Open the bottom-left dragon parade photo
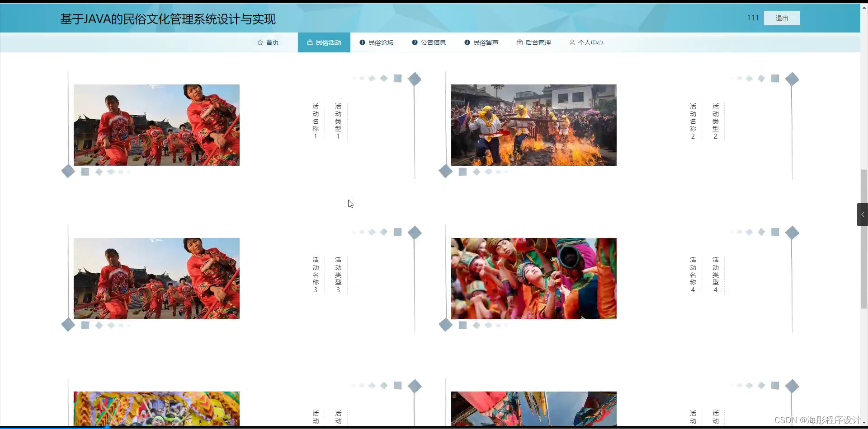Image resolution: width=868 pixels, height=429 pixels. click(156, 409)
